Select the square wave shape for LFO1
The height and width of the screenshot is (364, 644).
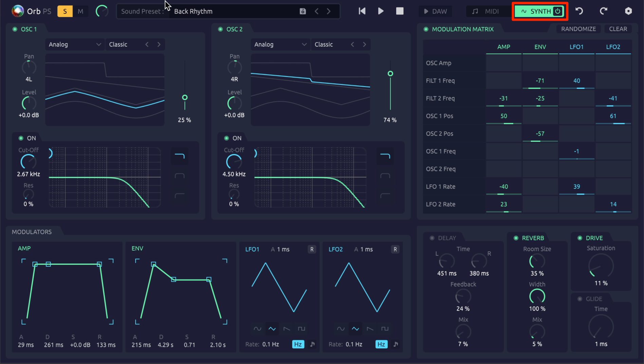[x=301, y=329]
